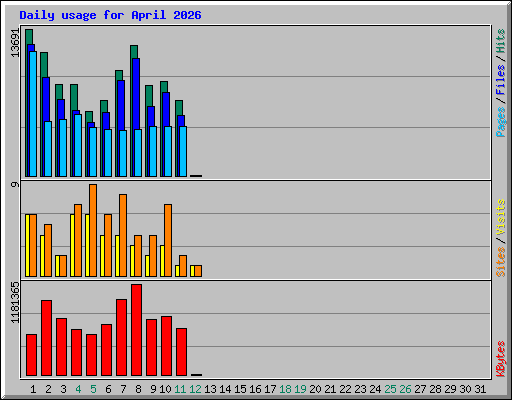Click the cyan Pages bar for day 8
512x400 pixels.
(x=138, y=153)
